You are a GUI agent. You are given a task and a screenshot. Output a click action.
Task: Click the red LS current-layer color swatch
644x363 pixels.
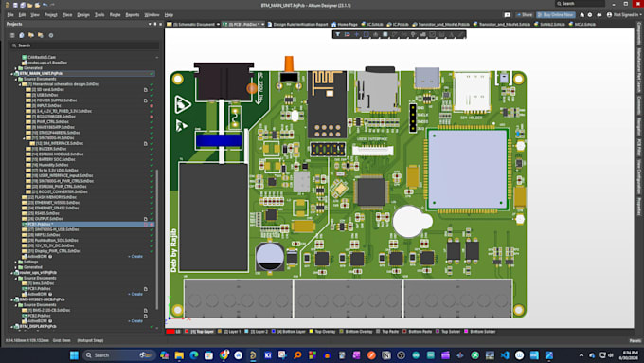(170, 332)
